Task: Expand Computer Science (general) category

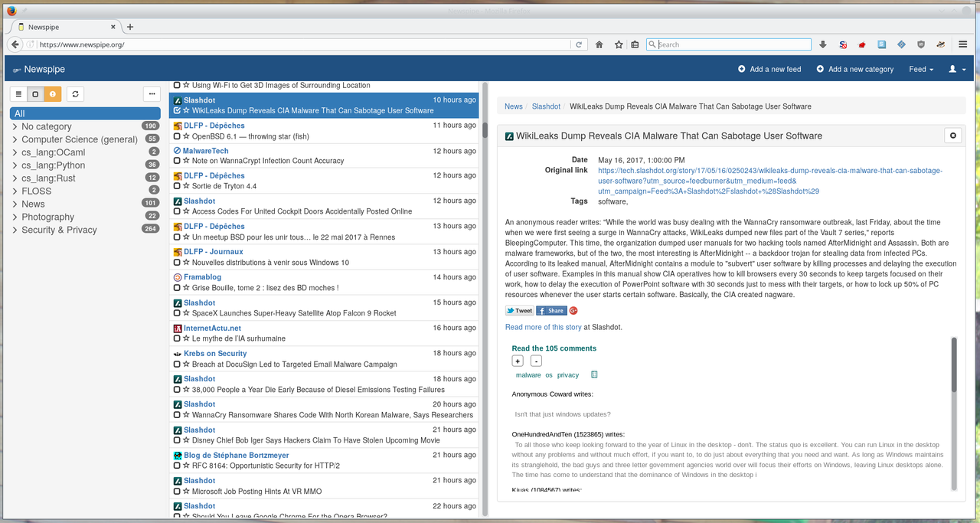Action: coord(15,139)
